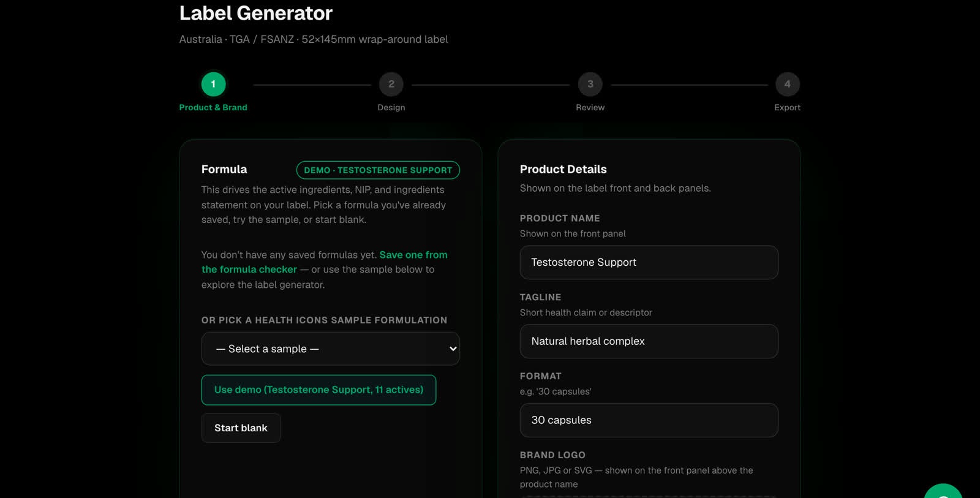Click Use demo Testosterone Support button
This screenshot has height=498, width=980.
click(x=318, y=390)
